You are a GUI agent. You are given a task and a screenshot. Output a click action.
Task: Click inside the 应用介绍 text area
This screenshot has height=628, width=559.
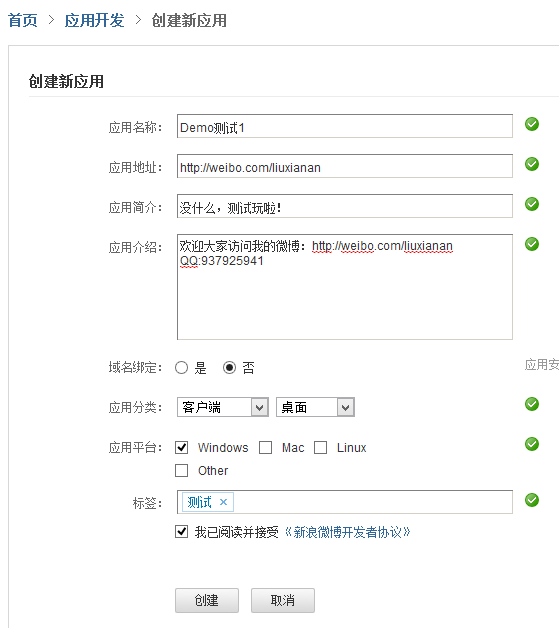[345, 287]
